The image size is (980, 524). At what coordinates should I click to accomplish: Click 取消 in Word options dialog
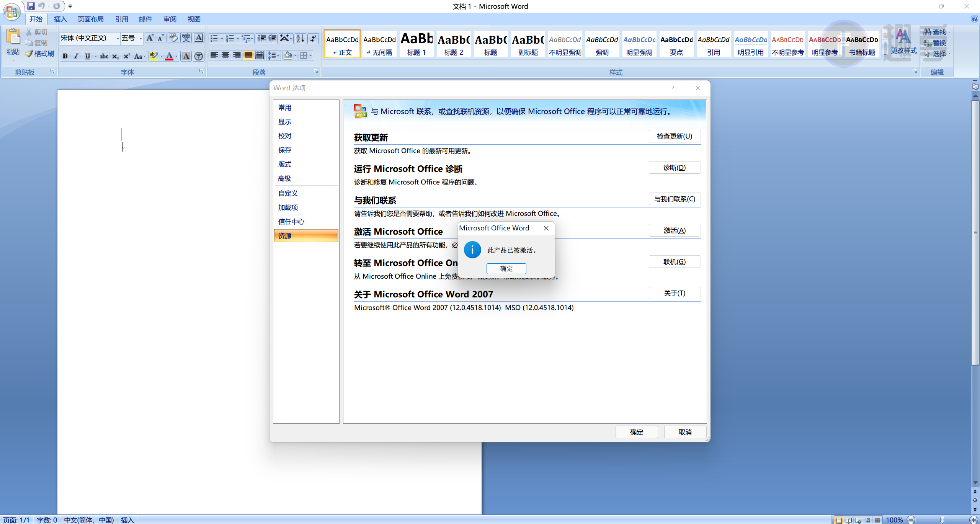[685, 432]
